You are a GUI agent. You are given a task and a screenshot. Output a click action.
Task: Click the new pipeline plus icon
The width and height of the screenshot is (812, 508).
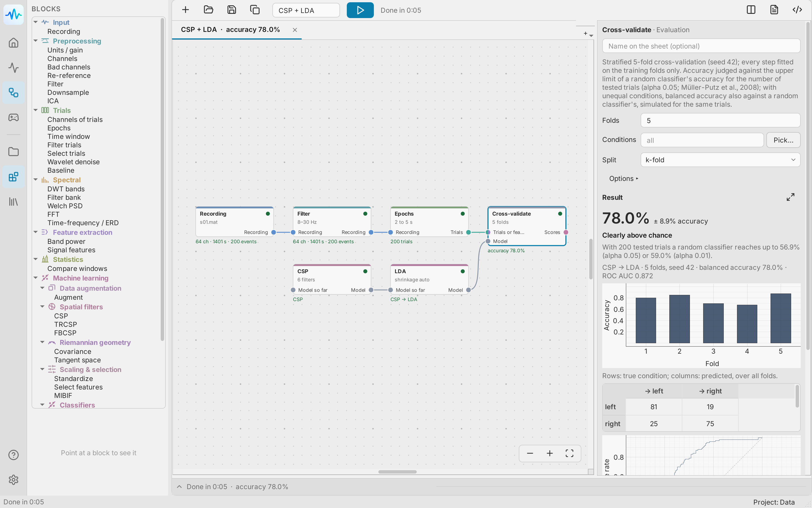(185, 10)
